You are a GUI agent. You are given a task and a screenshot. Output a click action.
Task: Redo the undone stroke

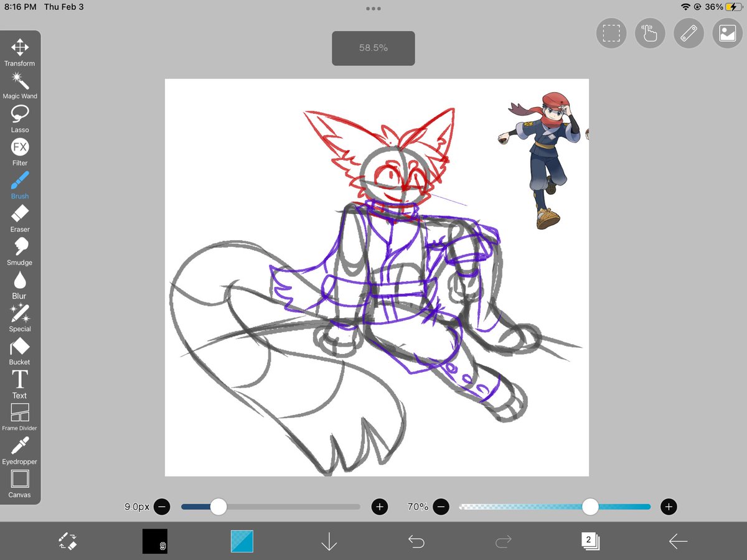click(x=503, y=542)
